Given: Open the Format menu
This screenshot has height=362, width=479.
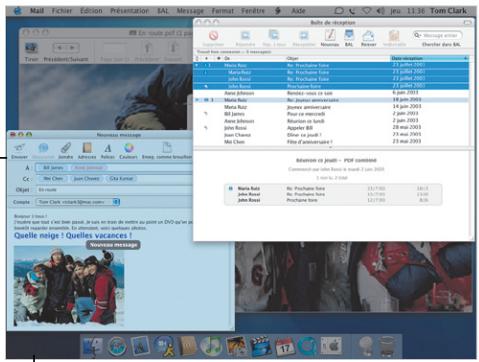Looking at the screenshot, I should [223, 11].
